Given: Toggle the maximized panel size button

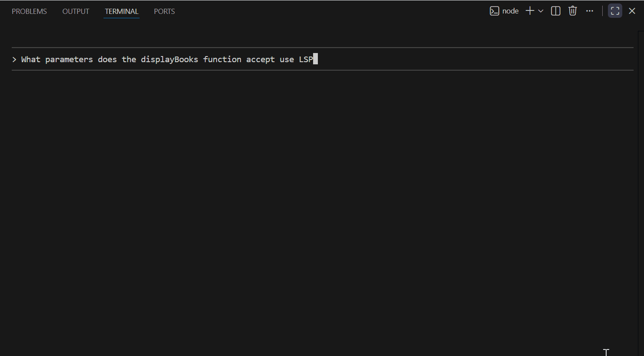Looking at the screenshot, I should [615, 11].
